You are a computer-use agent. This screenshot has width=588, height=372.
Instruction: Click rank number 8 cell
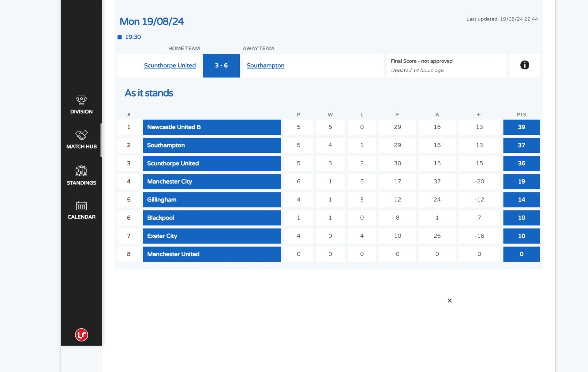click(x=129, y=254)
